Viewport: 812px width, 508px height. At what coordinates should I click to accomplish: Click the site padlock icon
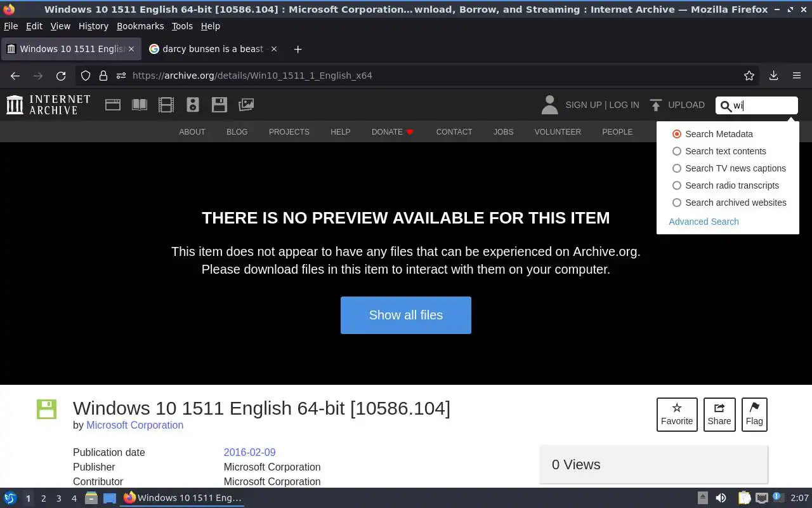(103, 76)
